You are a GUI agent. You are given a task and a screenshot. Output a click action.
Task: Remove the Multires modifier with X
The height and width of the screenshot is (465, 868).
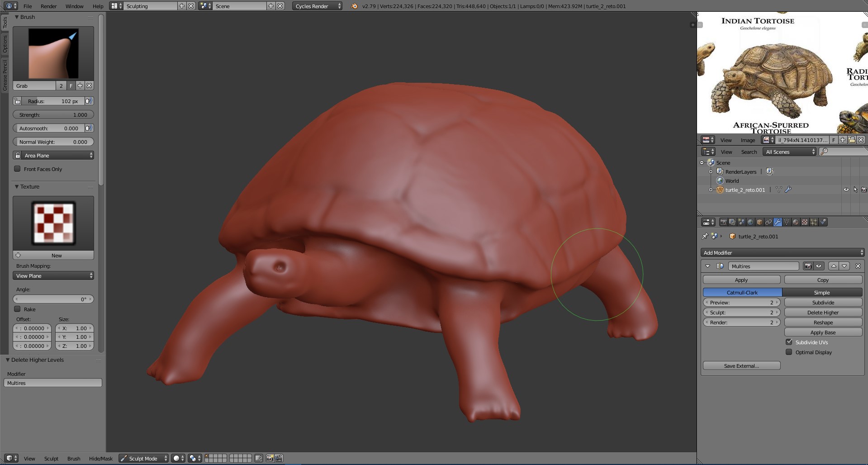tap(858, 266)
